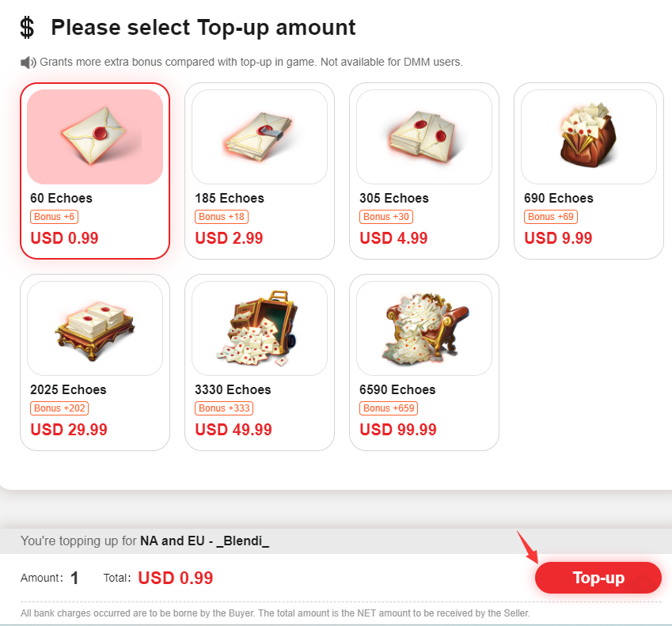
Task: Select the USD 9.99 price option
Action: (558, 237)
